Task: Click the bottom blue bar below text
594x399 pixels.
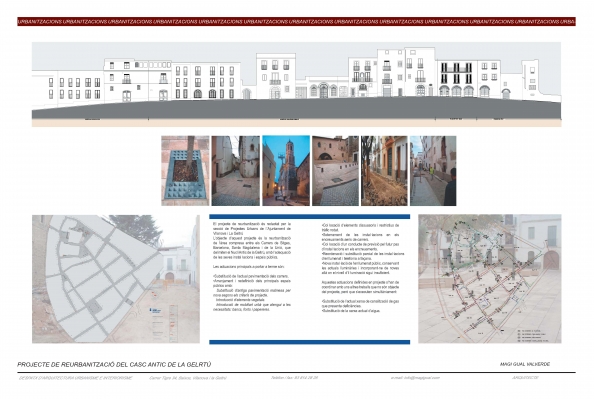Action: [x=310, y=342]
